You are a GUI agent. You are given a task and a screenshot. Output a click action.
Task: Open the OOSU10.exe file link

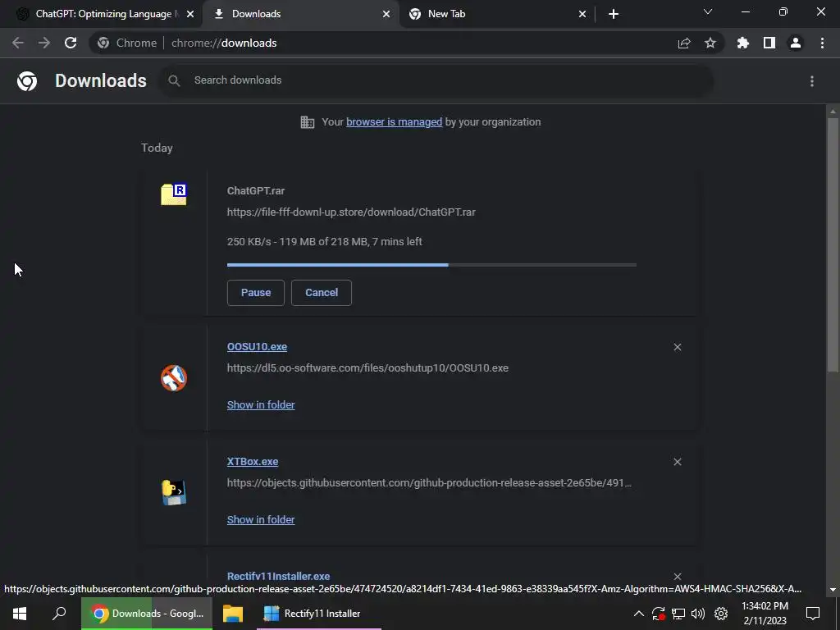tap(257, 347)
